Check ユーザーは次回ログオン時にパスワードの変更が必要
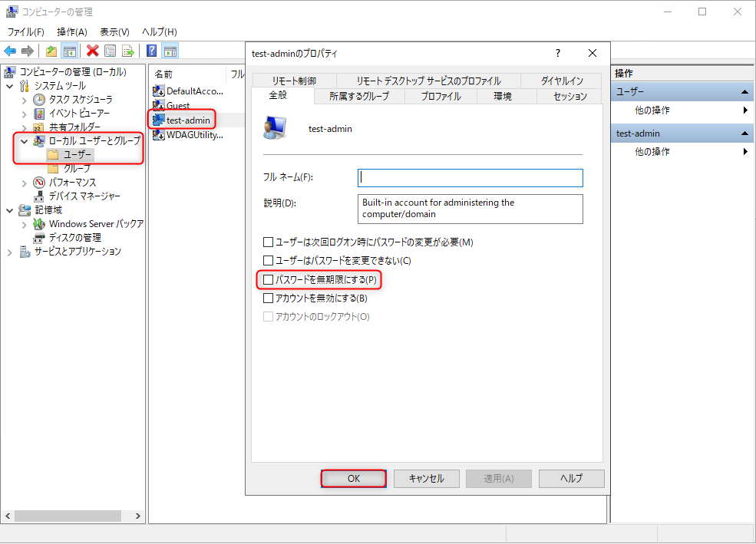The width and height of the screenshot is (756, 544). [x=268, y=242]
